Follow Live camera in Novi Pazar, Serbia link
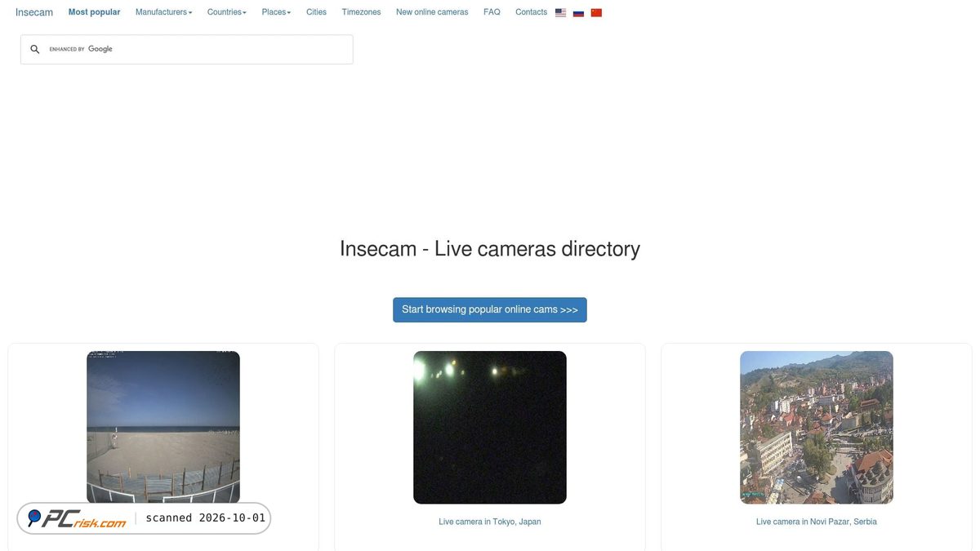This screenshot has height=551, width=980. tap(817, 522)
